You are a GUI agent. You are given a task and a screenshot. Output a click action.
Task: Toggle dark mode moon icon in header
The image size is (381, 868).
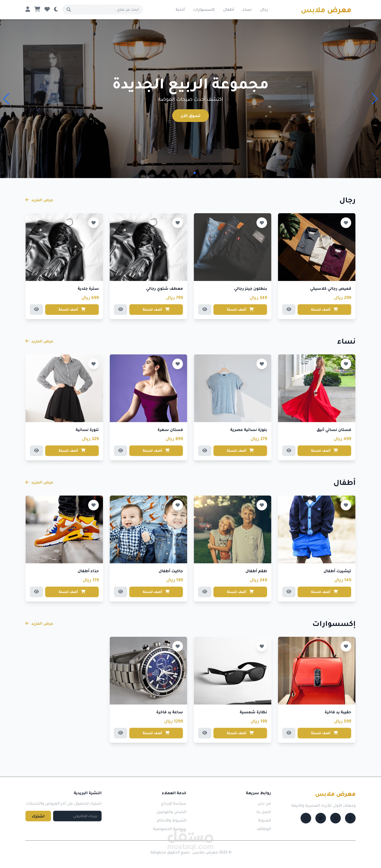tap(56, 9)
